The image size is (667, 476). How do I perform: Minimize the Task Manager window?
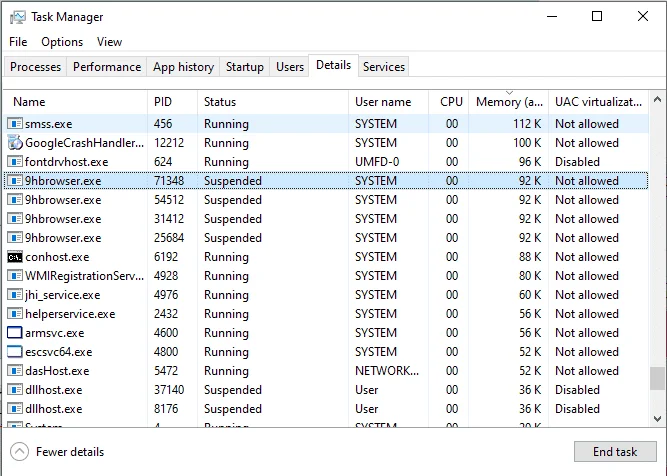pyautogui.click(x=552, y=17)
